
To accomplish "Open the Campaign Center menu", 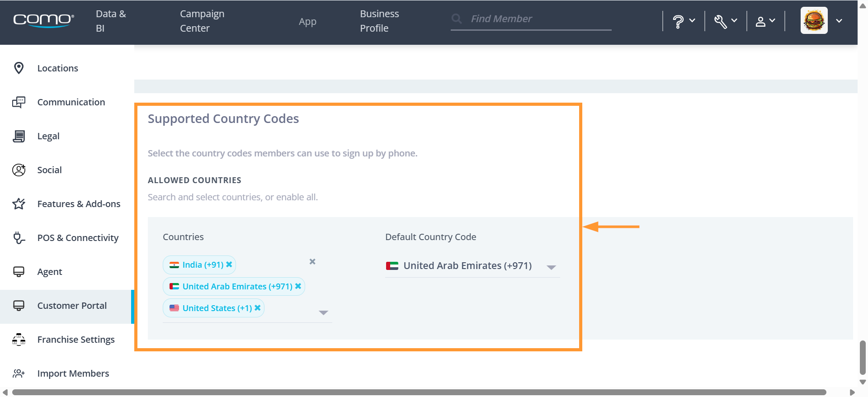I will pyautogui.click(x=202, y=21).
